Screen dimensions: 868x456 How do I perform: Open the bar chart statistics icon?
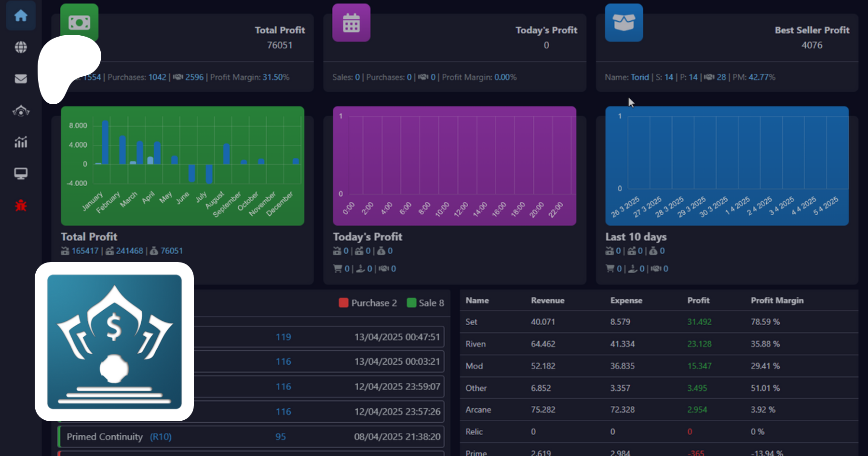[21, 142]
